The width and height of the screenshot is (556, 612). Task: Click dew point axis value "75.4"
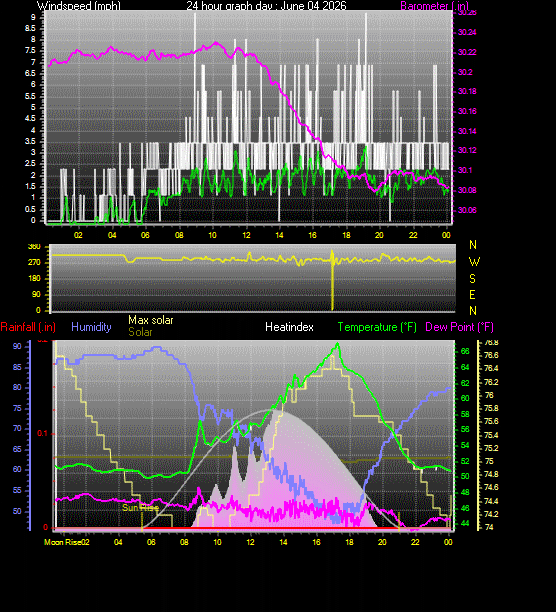[x=491, y=435]
